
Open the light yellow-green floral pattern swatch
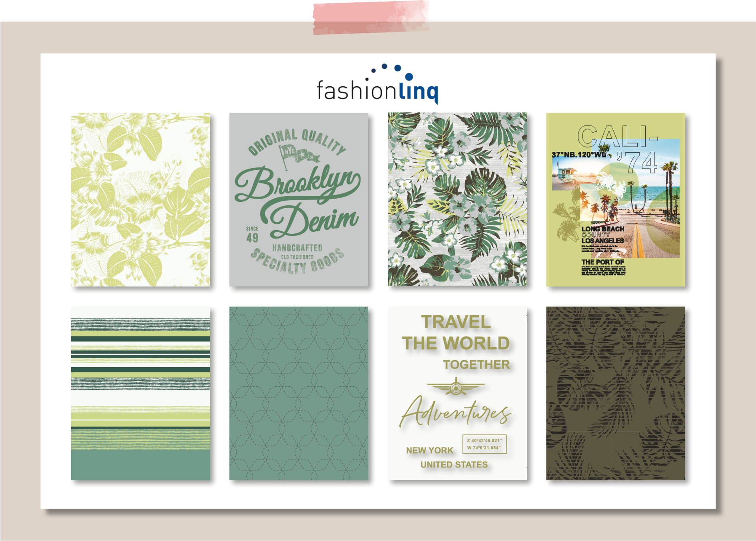[140, 199]
